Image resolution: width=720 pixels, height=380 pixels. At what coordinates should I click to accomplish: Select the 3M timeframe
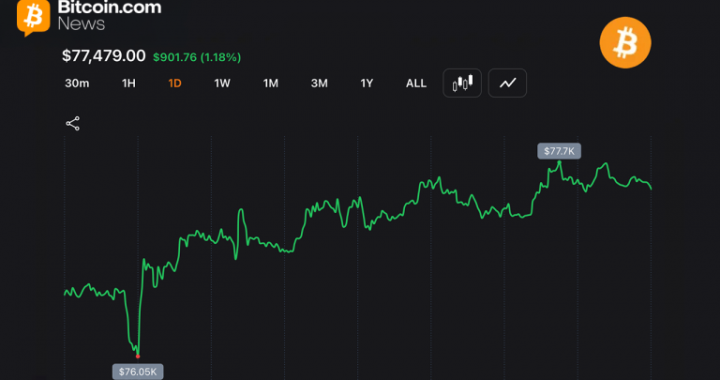319,84
